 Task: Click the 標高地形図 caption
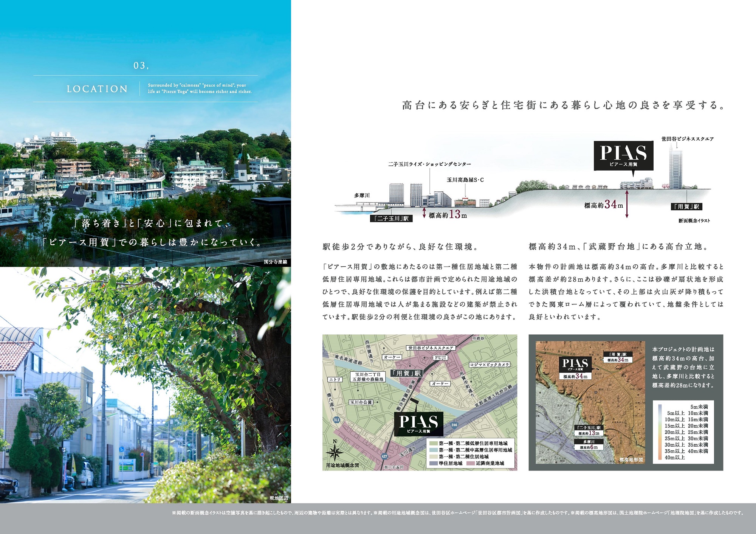tap(631, 460)
